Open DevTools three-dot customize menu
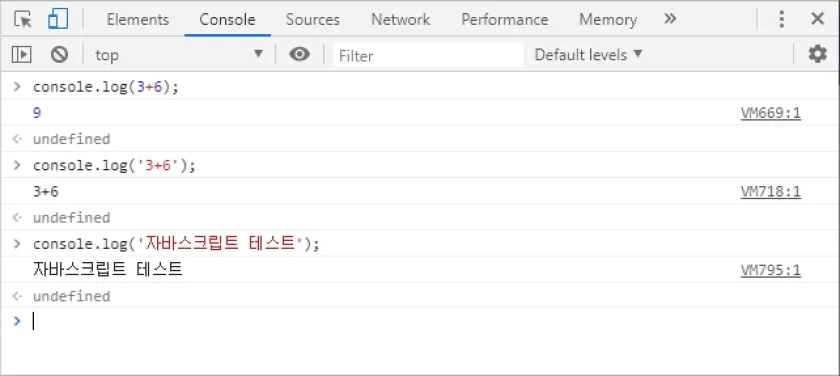Screen dimensions: 840x376 click(x=782, y=19)
